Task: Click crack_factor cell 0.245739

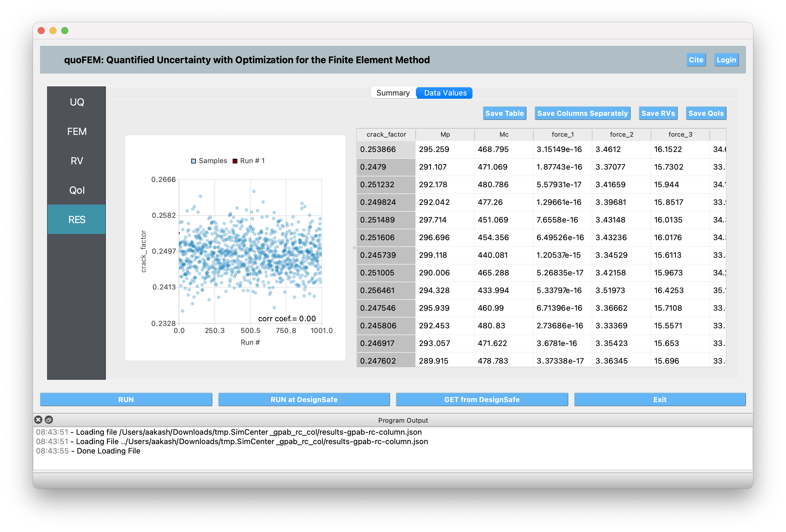Action: tap(386, 255)
